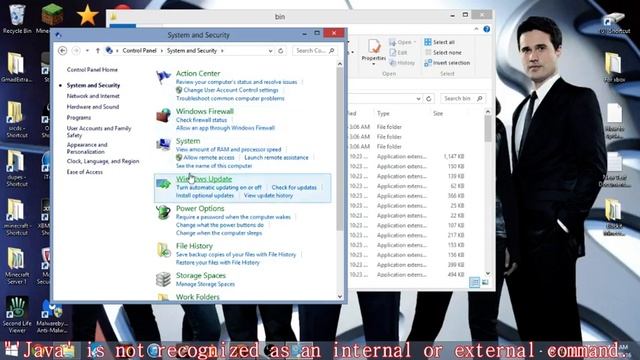
Task: Click Check for updates link
Action: [x=294, y=187]
